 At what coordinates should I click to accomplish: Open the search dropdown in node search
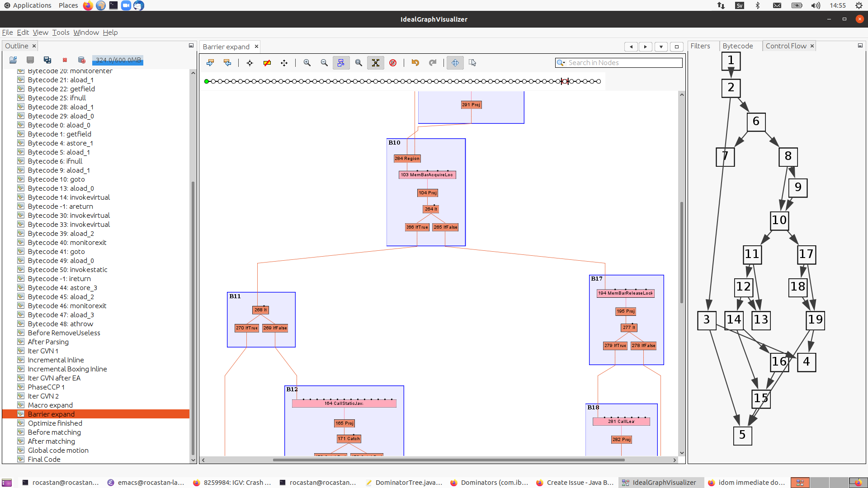(561, 63)
